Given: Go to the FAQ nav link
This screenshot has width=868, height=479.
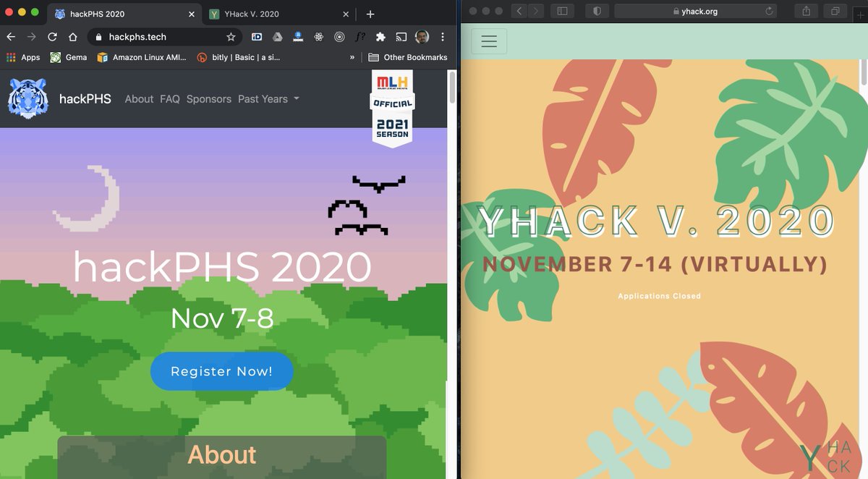Looking at the screenshot, I should 170,99.
